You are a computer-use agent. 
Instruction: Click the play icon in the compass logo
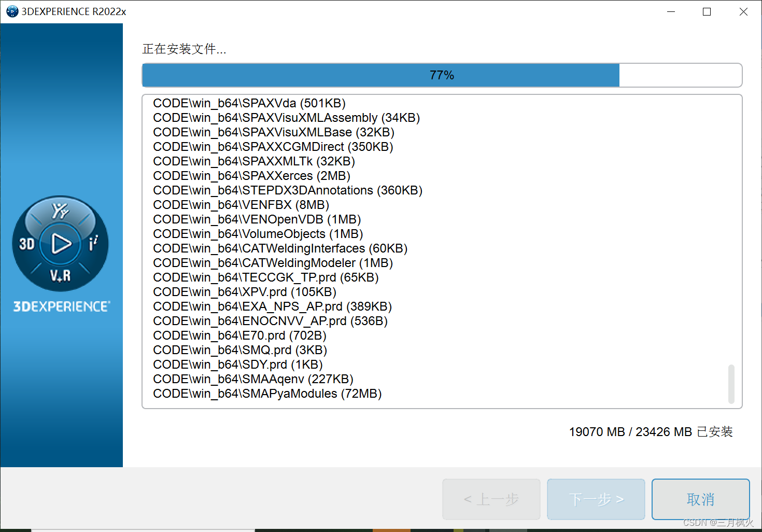(61, 244)
